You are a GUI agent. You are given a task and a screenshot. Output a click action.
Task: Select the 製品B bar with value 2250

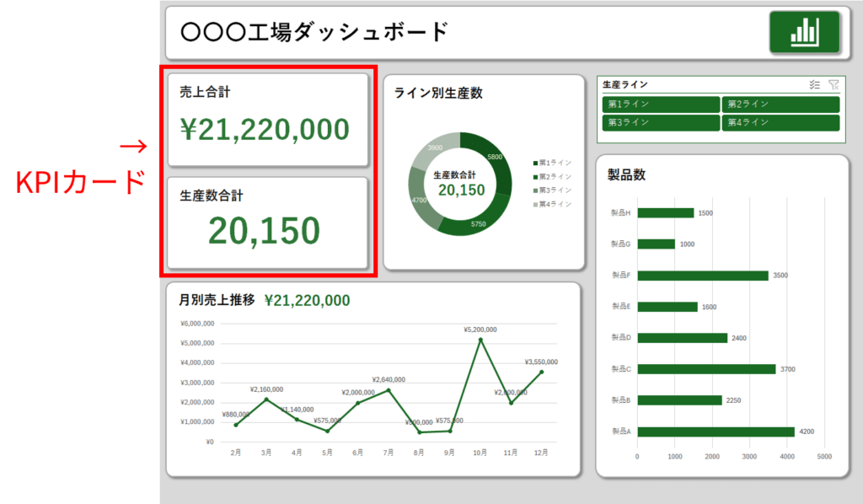[x=680, y=400]
